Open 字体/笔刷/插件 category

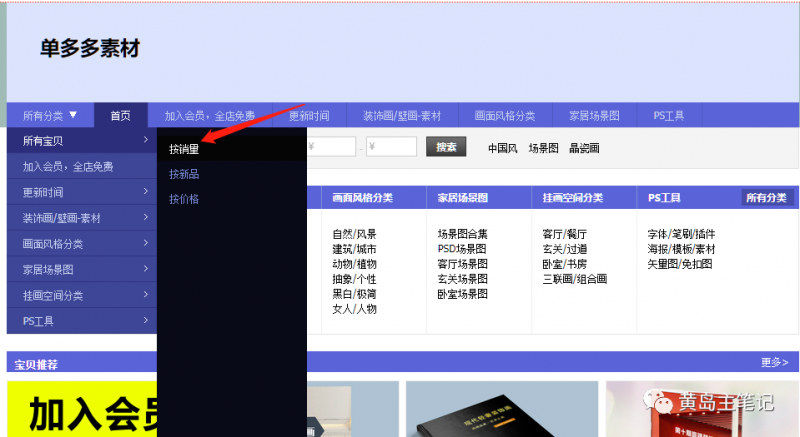tap(682, 234)
